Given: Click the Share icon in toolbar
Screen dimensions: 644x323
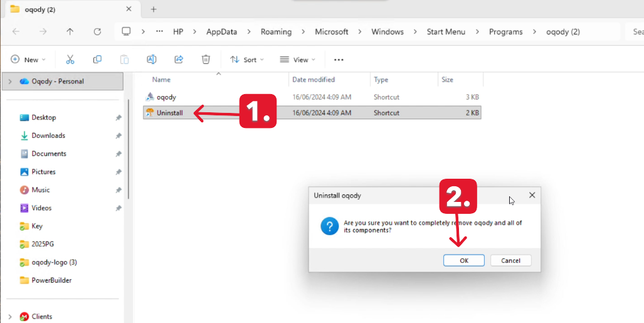Looking at the screenshot, I should click(179, 60).
